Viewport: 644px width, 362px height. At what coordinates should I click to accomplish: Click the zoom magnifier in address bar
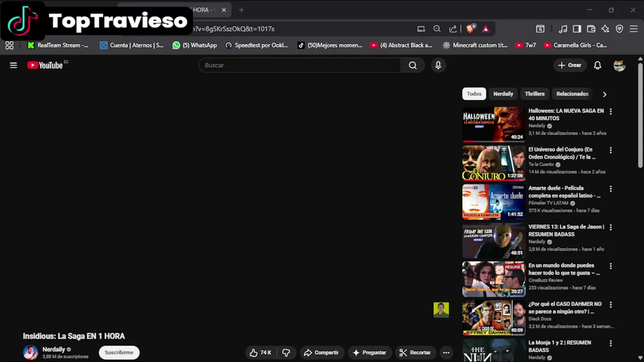pyautogui.click(x=437, y=29)
